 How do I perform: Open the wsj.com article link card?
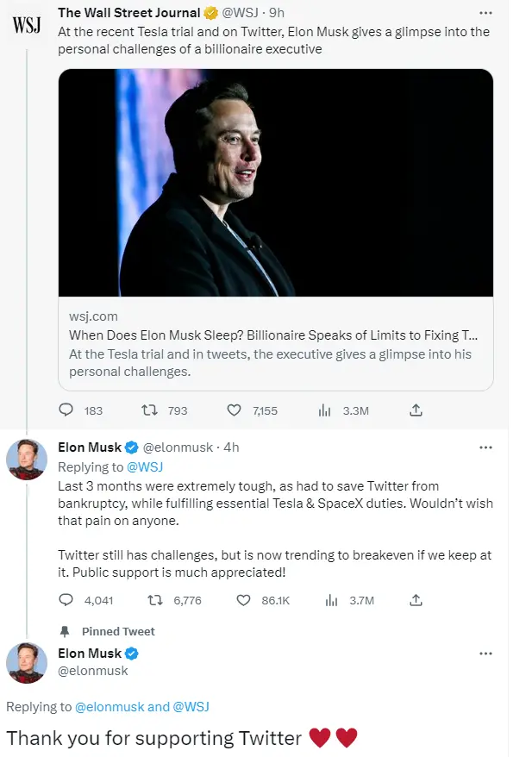point(276,230)
